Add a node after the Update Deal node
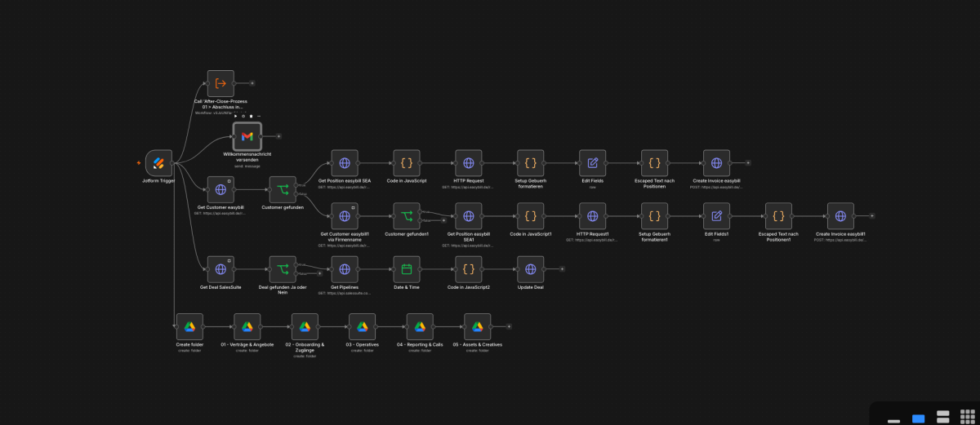 [x=562, y=269]
